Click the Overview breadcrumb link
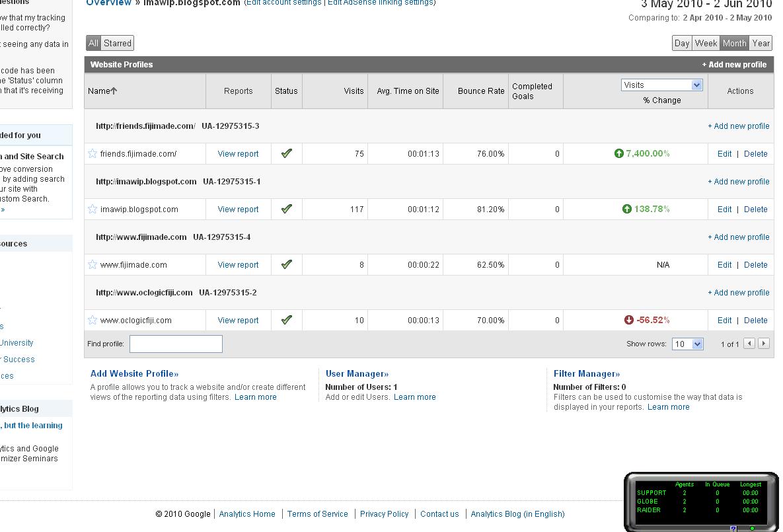Image resolution: width=783 pixels, height=532 pixels. coord(108,3)
